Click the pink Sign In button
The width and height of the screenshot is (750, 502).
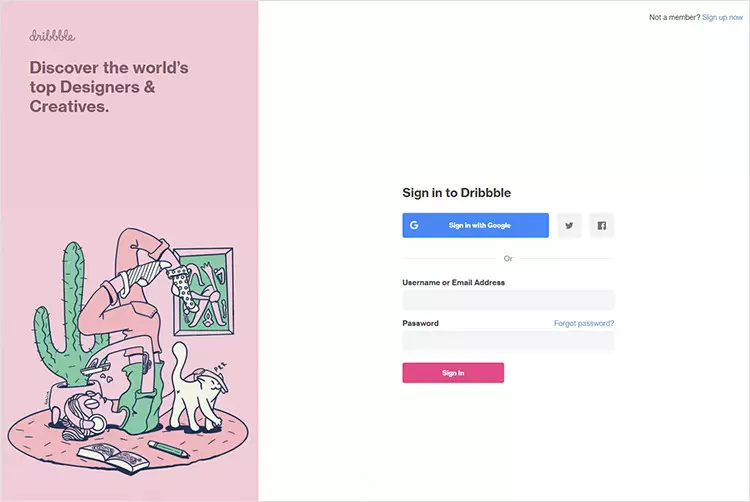pos(453,372)
